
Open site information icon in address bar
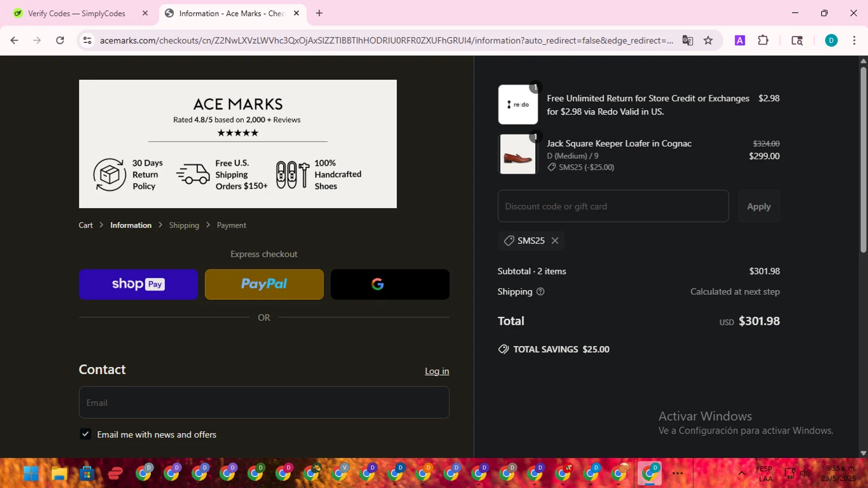pyautogui.click(x=87, y=41)
